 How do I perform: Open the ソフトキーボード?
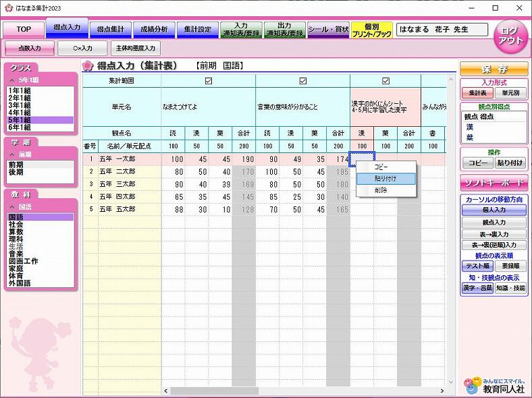[494, 183]
